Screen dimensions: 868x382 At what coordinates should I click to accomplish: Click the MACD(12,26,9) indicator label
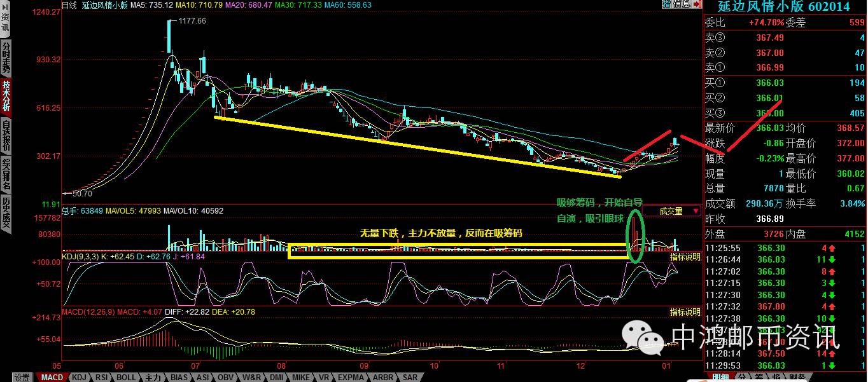[x=88, y=312]
